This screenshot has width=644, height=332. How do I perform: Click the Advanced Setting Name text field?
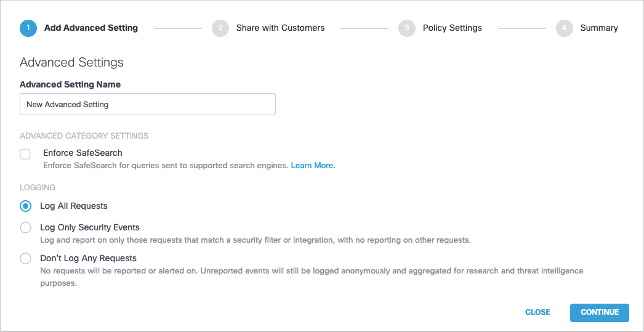pyautogui.click(x=148, y=105)
